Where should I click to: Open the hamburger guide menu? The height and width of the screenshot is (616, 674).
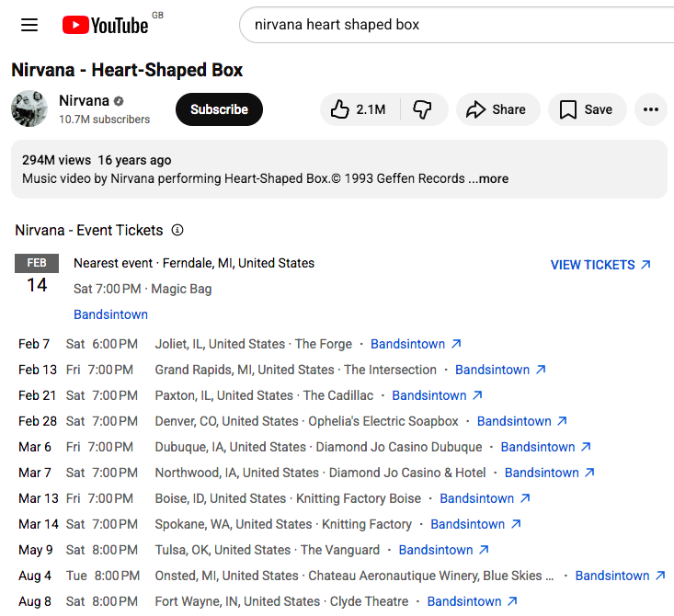pos(29,25)
